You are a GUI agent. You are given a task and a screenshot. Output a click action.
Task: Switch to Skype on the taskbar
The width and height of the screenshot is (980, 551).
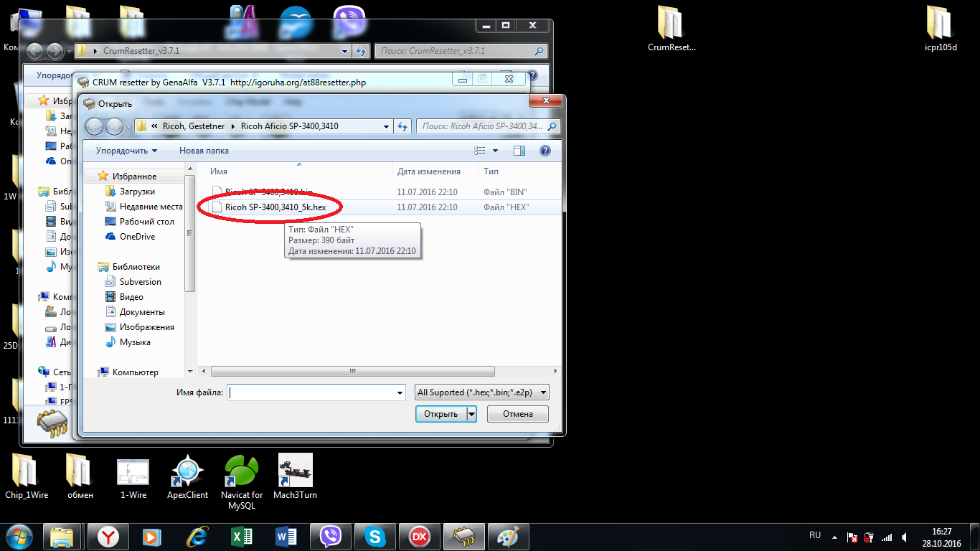[x=374, y=536]
